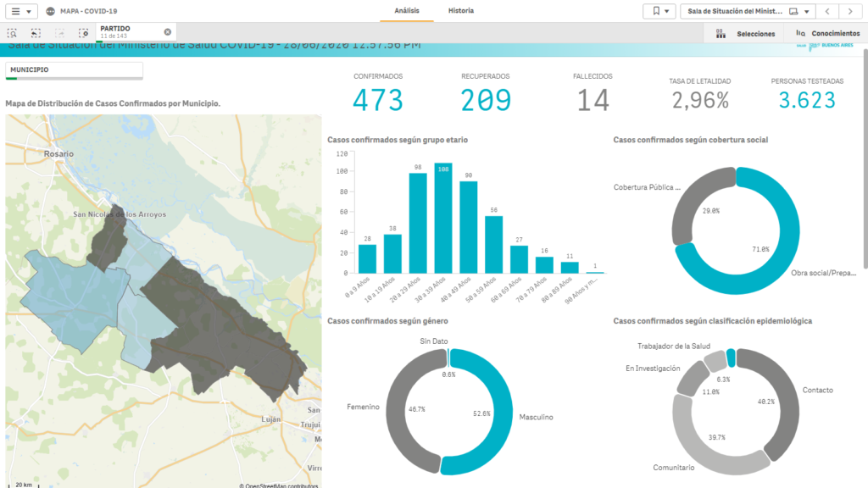Go to the next sheet

850,11
